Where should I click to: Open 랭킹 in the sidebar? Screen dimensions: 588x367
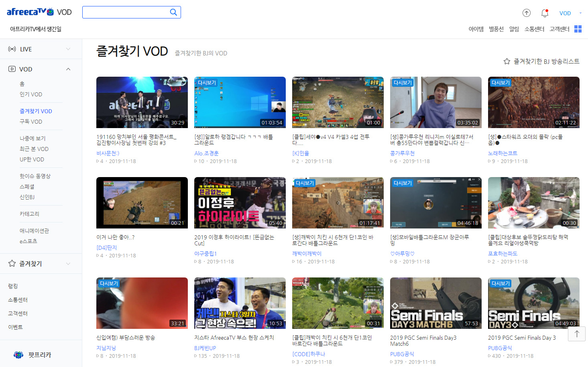(x=13, y=286)
